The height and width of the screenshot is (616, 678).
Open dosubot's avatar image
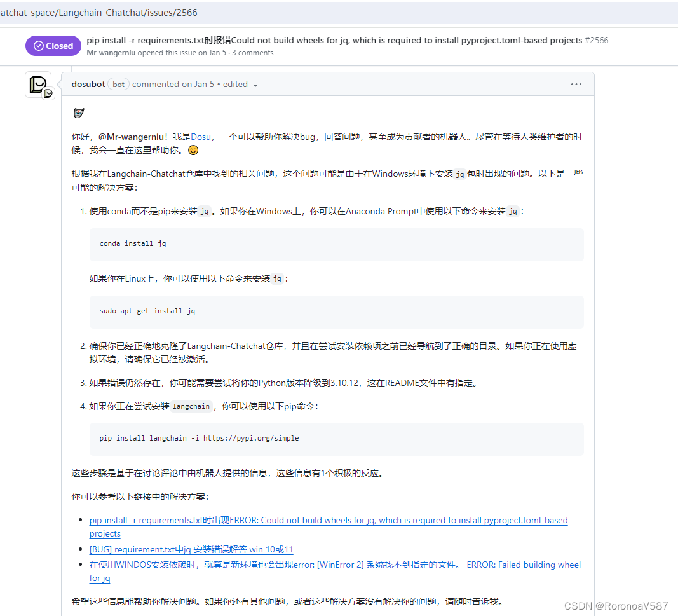tap(39, 85)
